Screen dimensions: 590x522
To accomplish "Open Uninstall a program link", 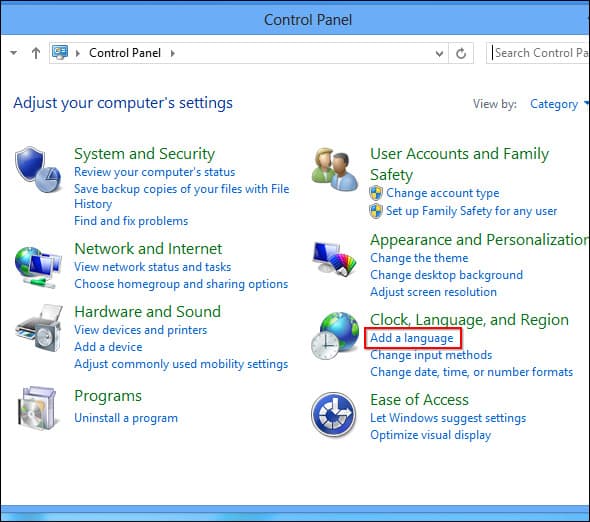I will click(126, 418).
